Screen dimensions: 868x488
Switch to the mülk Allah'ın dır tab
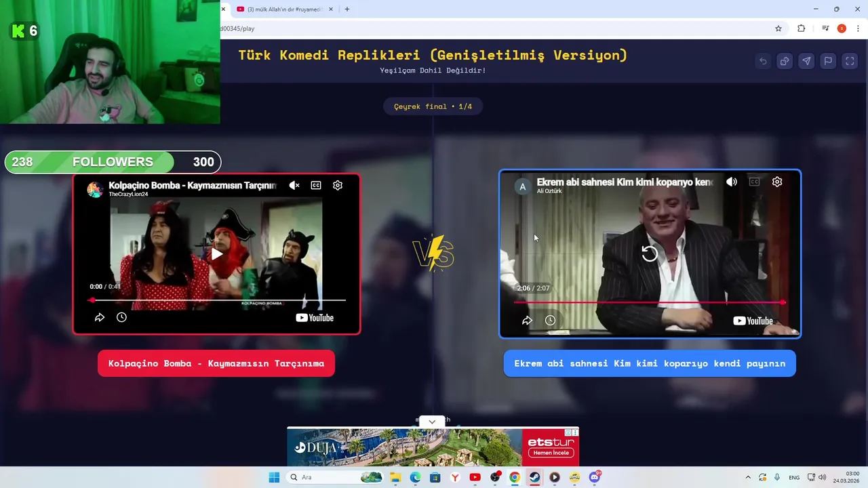point(283,9)
